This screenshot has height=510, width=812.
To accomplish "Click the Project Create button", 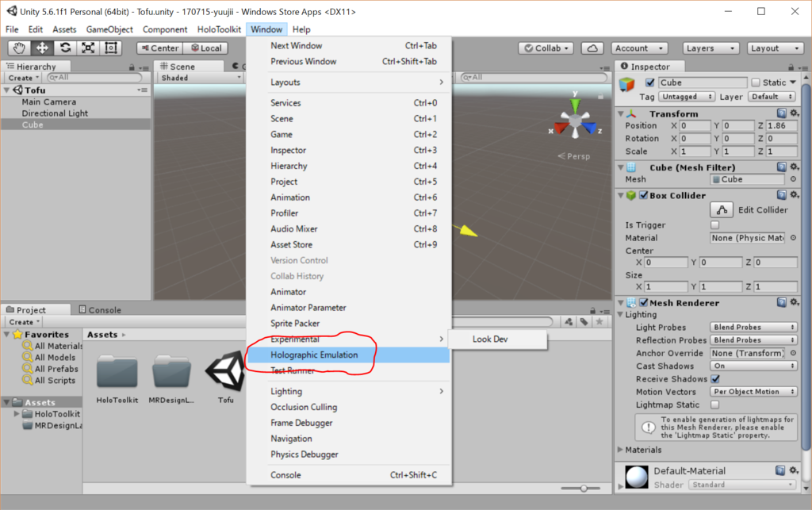I will click(25, 322).
